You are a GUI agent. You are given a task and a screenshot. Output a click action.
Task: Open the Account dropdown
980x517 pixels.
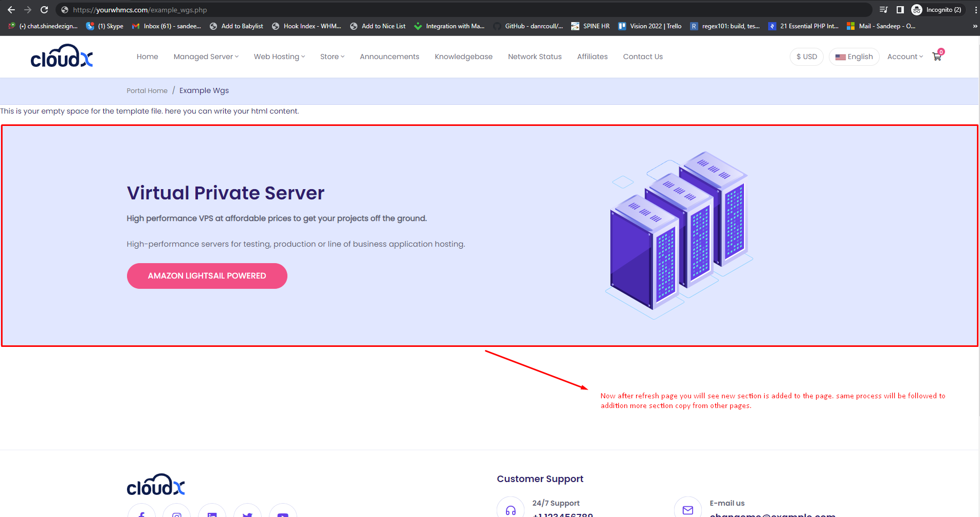coord(904,57)
